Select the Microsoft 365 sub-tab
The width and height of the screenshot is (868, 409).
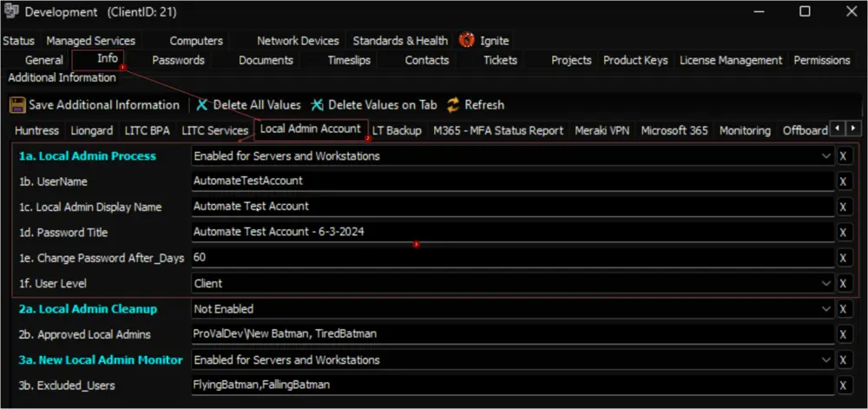[674, 130]
